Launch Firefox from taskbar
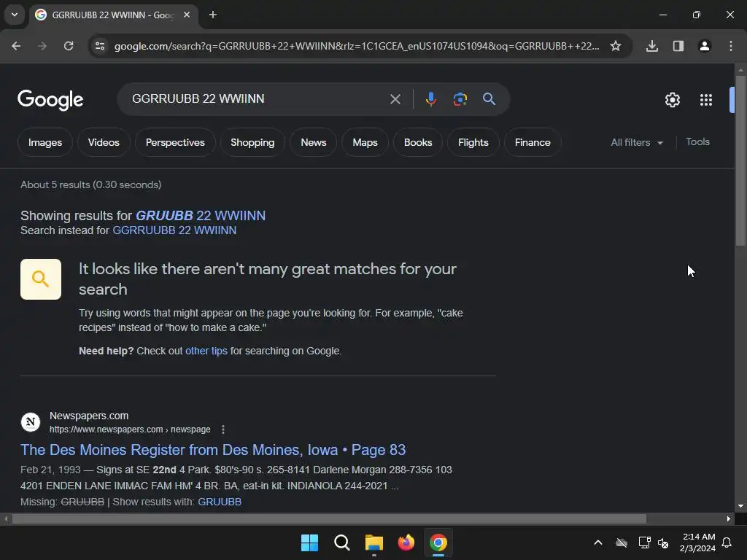Viewport: 747px width, 560px height. (x=406, y=542)
